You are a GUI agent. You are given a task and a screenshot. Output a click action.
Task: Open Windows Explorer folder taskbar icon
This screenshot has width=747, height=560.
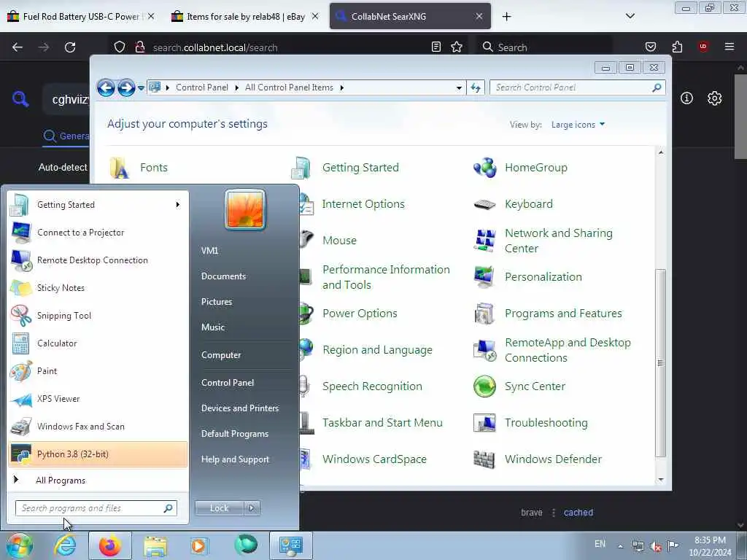click(x=155, y=545)
